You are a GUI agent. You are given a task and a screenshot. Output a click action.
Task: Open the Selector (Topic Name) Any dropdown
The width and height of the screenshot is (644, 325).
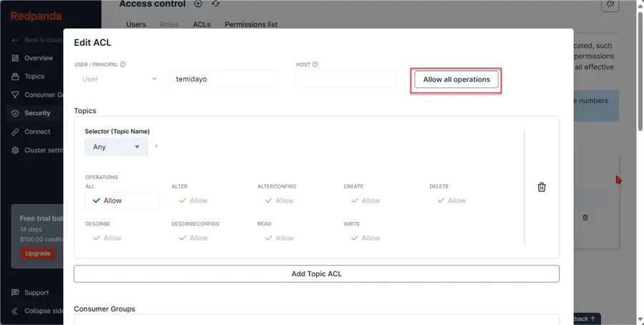pos(116,147)
